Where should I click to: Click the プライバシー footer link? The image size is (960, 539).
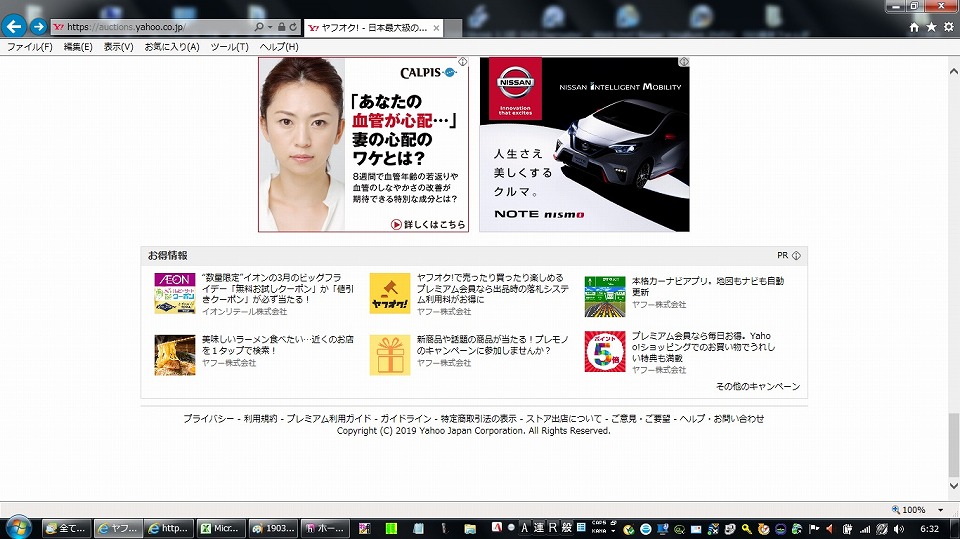pos(208,419)
